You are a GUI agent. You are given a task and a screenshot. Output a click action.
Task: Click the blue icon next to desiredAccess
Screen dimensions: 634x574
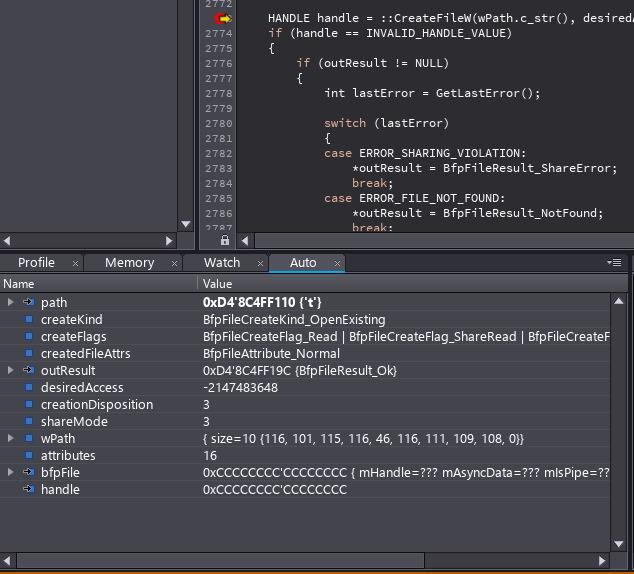29,387
